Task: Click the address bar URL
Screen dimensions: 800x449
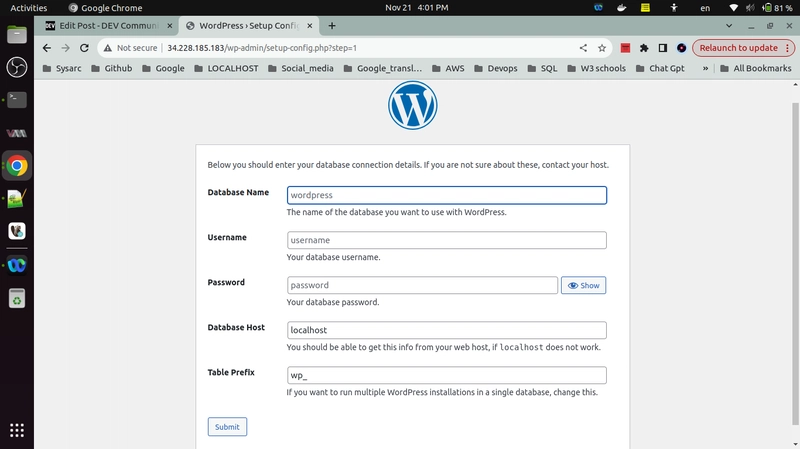Action: [262, 48]
